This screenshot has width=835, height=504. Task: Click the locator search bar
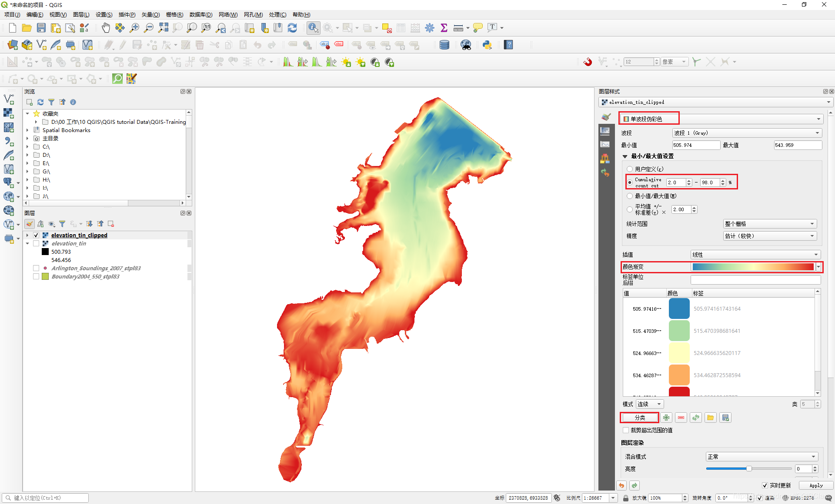(x=46, y=498)
